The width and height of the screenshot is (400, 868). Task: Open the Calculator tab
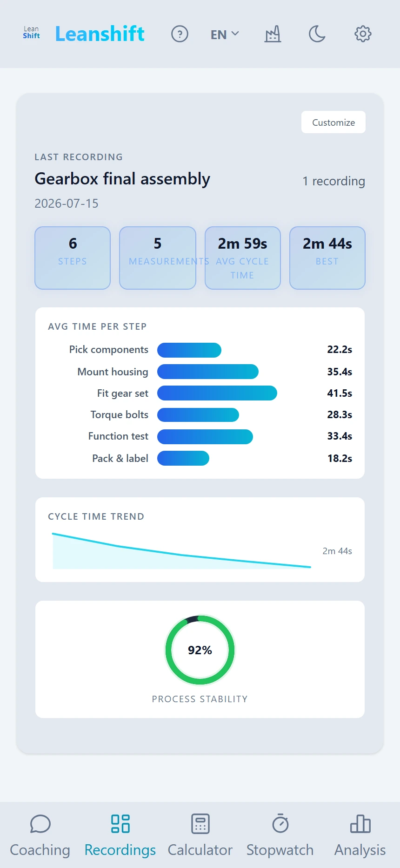click(200, 835)
